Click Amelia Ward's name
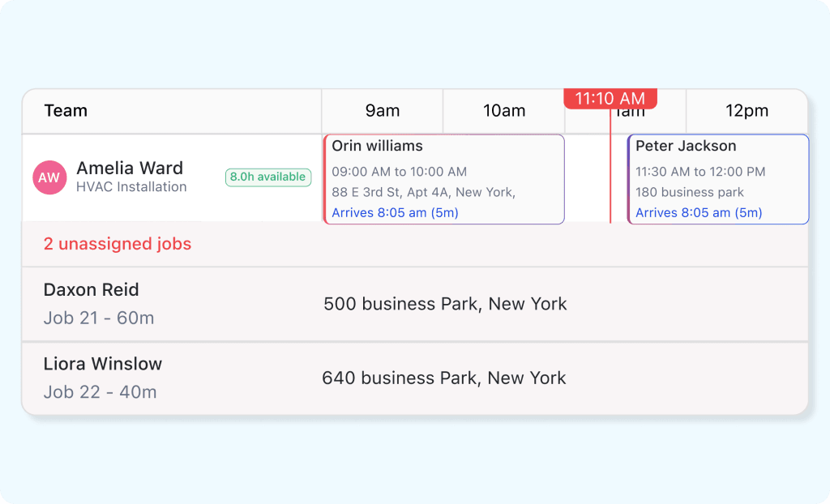The height and width of the screenshot is (504, 830). (x=130, y=168)
